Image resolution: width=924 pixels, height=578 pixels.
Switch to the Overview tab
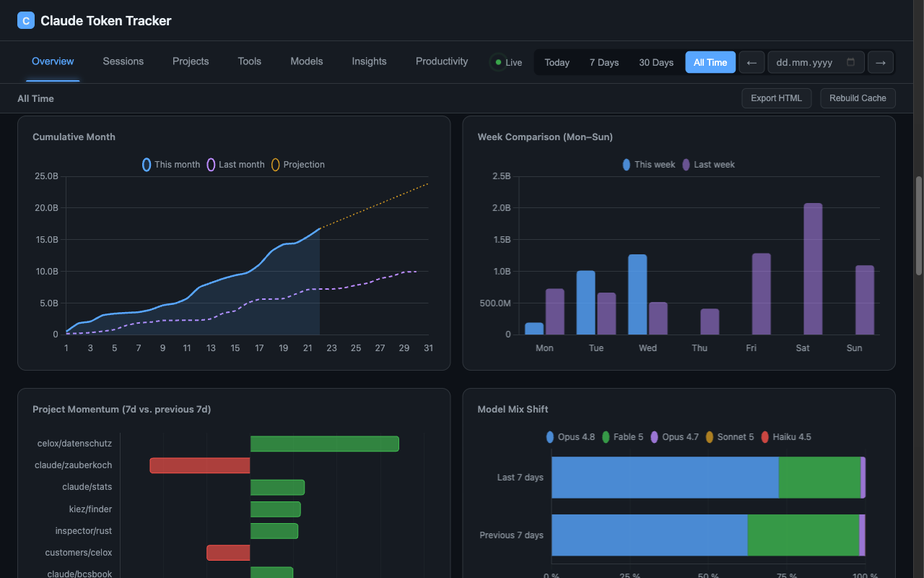(53, 61)
